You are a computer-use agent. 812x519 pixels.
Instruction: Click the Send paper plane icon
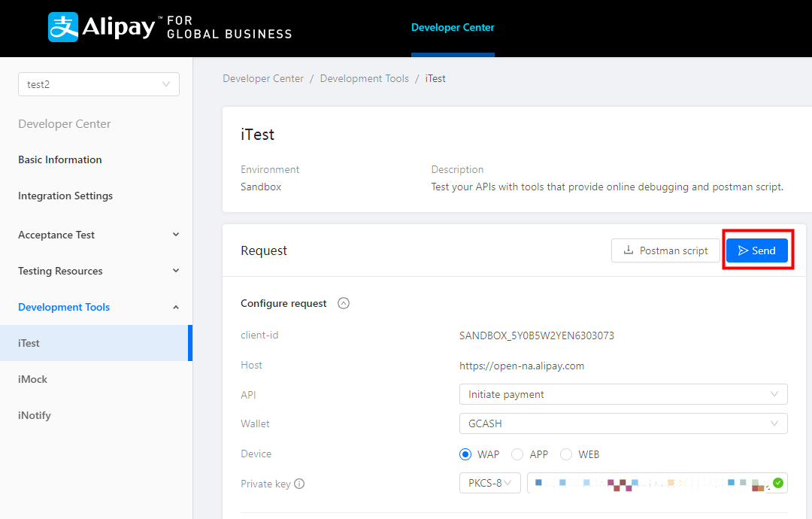point(743,250)
